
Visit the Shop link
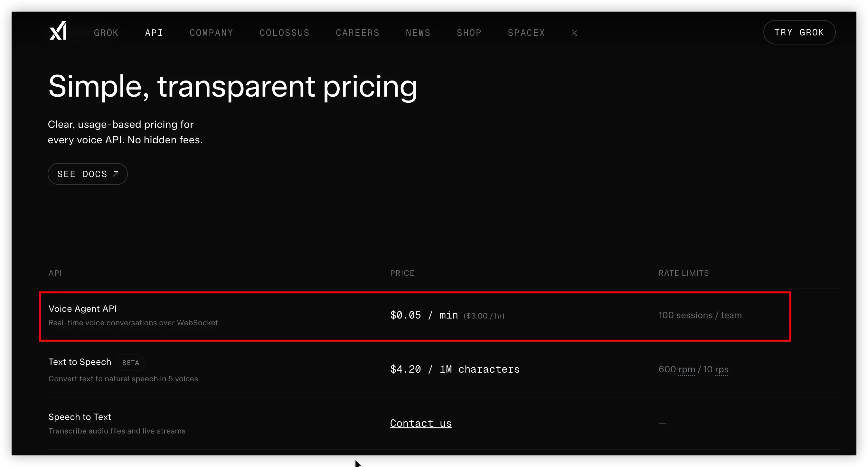point(469,33)
